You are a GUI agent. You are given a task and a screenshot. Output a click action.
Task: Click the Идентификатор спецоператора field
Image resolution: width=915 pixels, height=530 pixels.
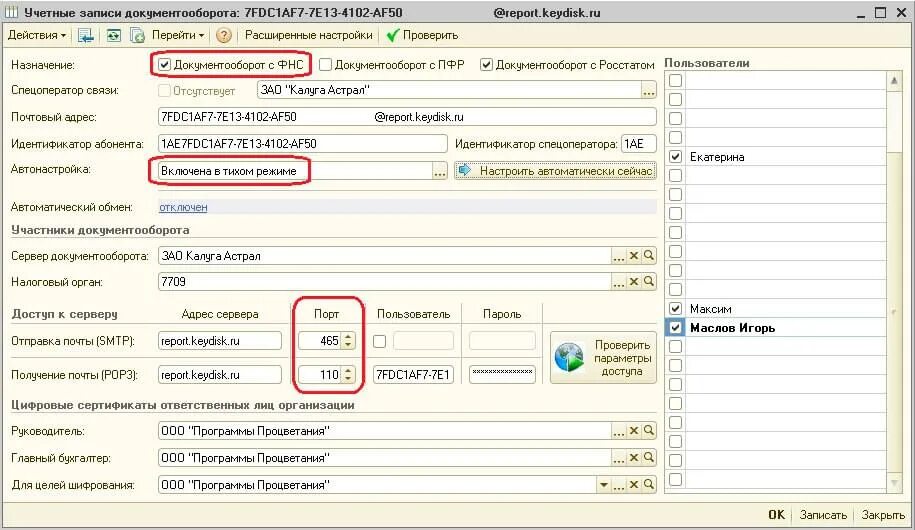[x=638, y=144]
